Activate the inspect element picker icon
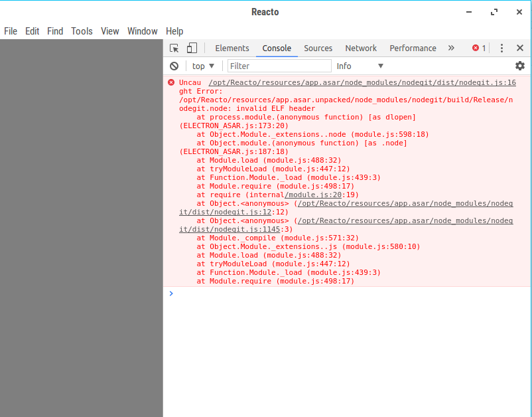 click(174, 48)
